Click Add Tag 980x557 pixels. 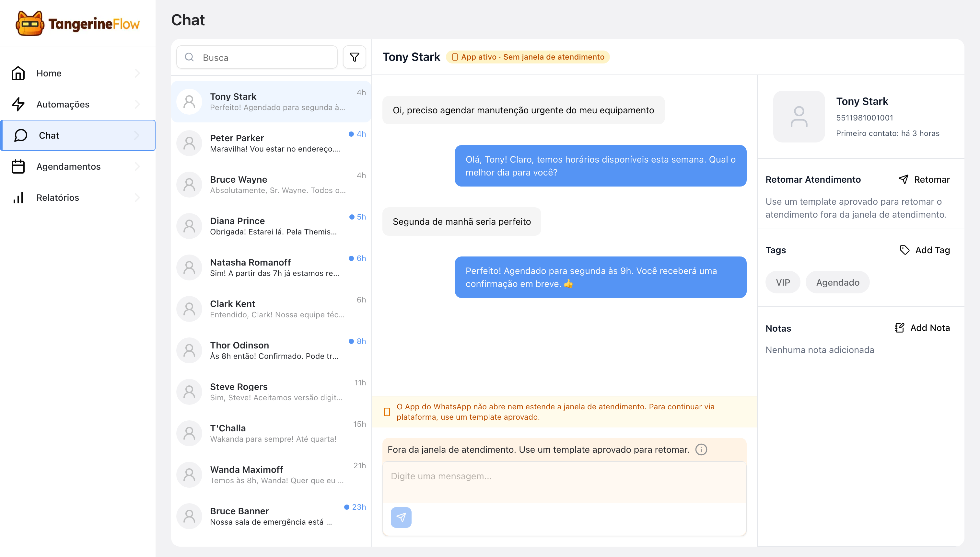[x=925, y=250]
